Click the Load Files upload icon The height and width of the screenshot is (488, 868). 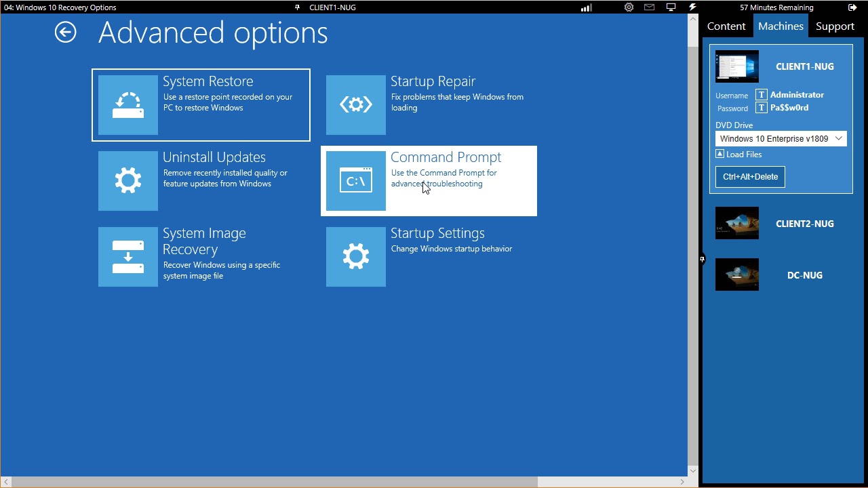point(720,154)
